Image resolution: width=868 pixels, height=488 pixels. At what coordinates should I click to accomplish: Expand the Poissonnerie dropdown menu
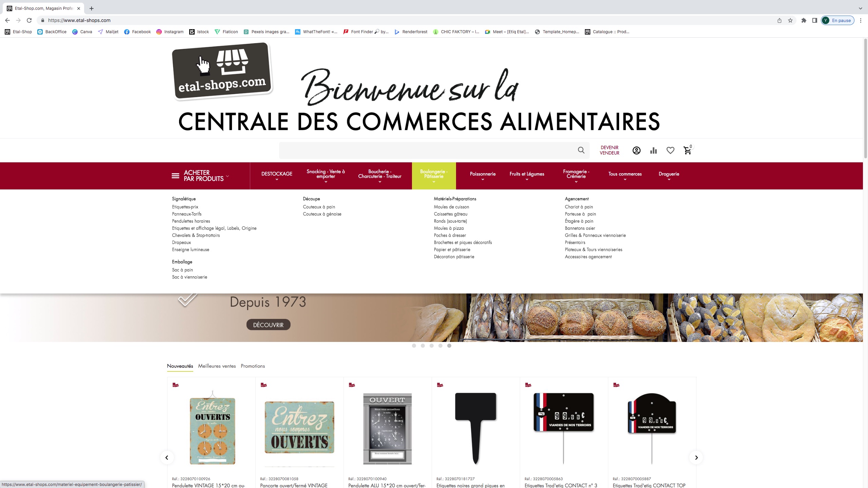[x=482, y=176]
